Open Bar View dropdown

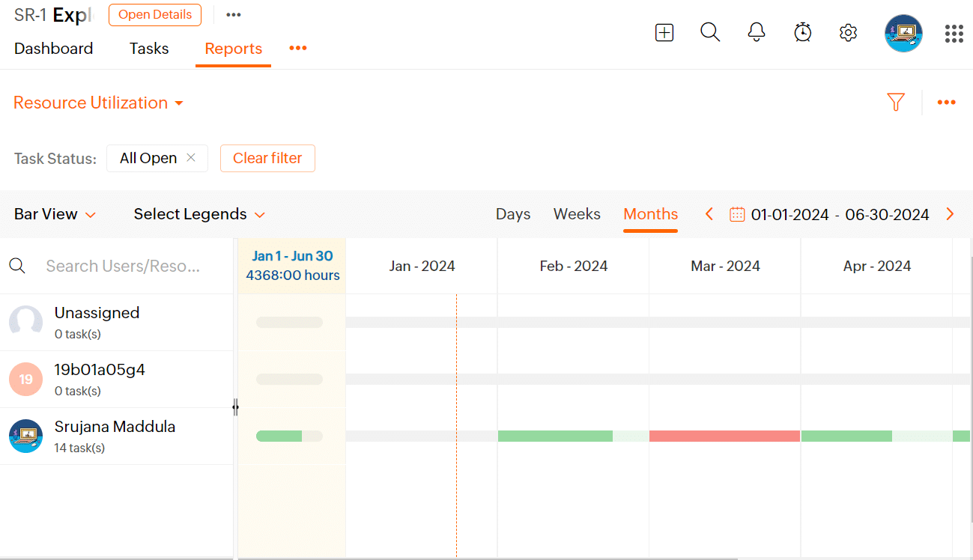click(55, 214)
